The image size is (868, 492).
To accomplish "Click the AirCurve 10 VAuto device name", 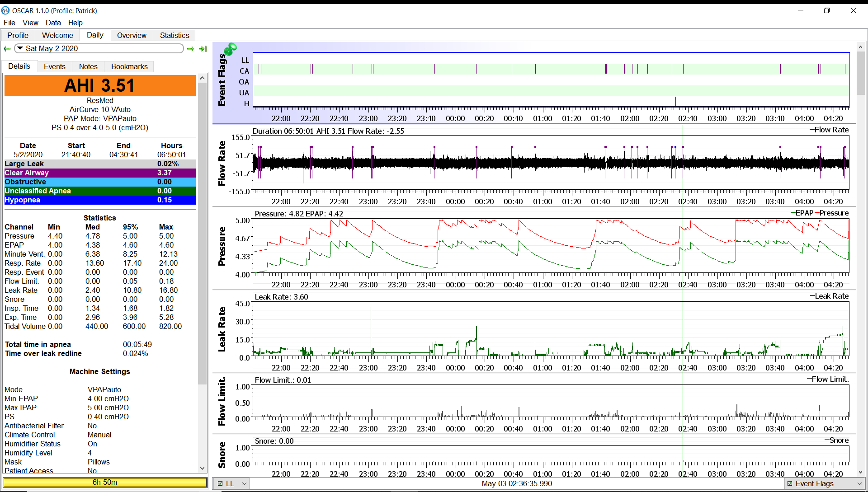I will tap(100, 109).
